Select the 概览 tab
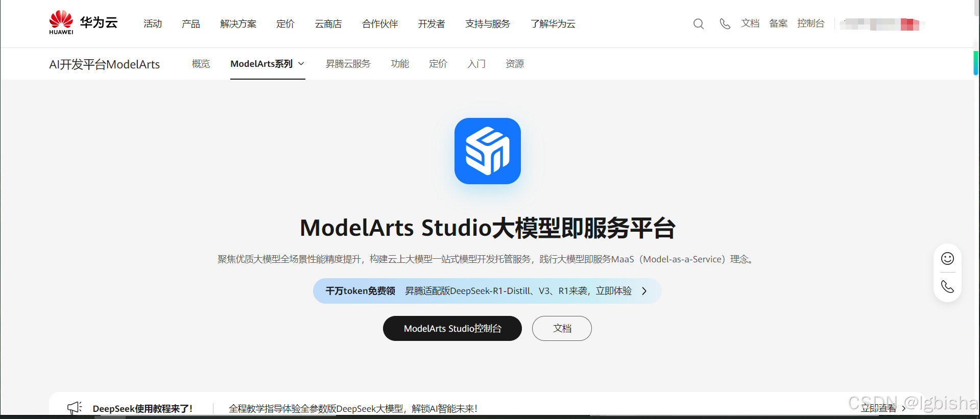 pos(201,64)
